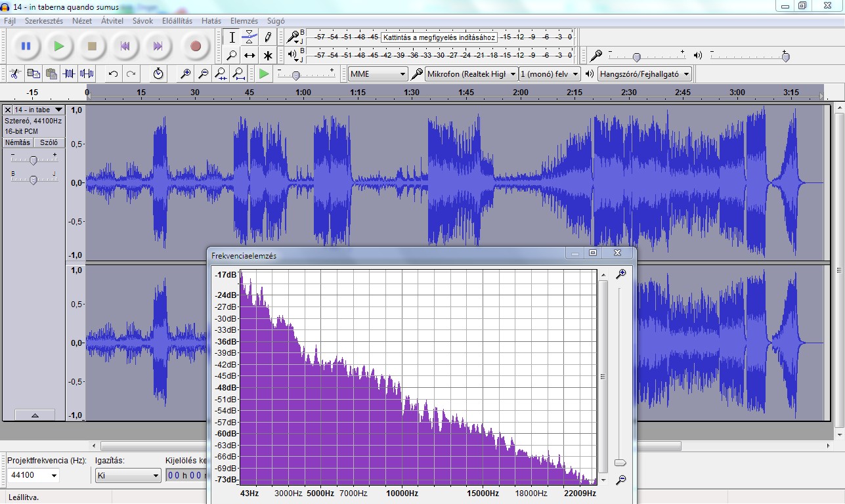Expand the Mikrofon input device dropdown
This screenshot has width=845, height=504.
click(x=471, y=74)
